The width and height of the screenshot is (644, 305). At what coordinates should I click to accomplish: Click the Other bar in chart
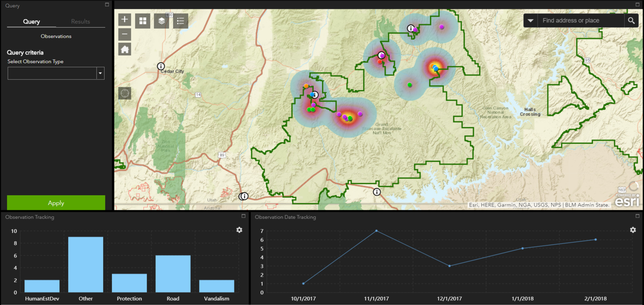tap(86, 265)
